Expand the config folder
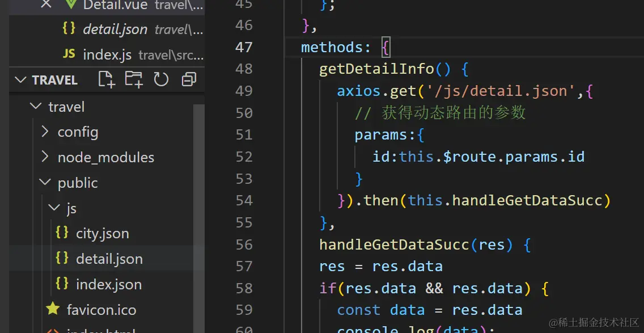 (45, 132)
